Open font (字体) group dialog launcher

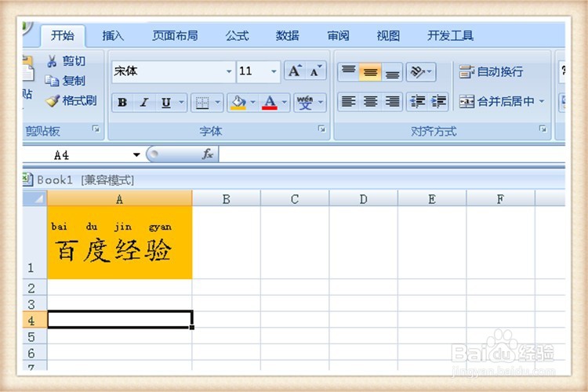[321, 129]
